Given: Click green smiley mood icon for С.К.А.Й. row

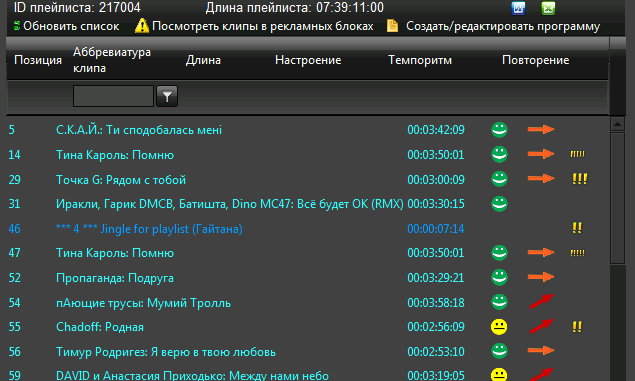Looking at the screenshot, I should [x=499, y=130].
